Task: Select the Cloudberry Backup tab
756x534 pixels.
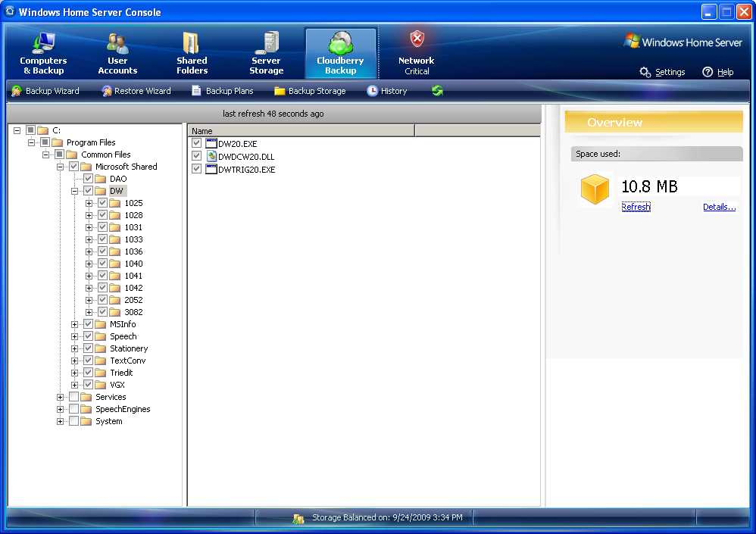Action: pyautogui.click(x=340, y=54)
